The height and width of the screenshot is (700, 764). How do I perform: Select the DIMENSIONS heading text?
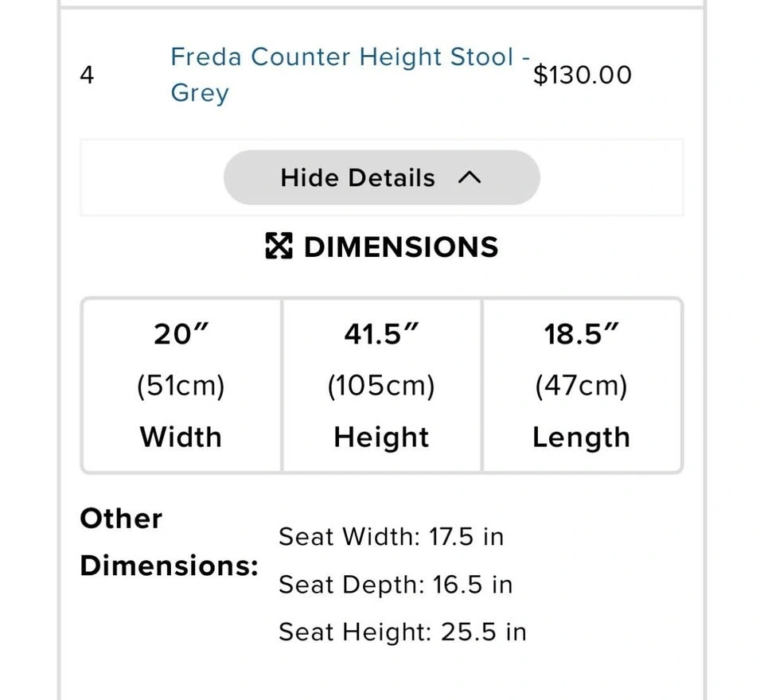401,247
